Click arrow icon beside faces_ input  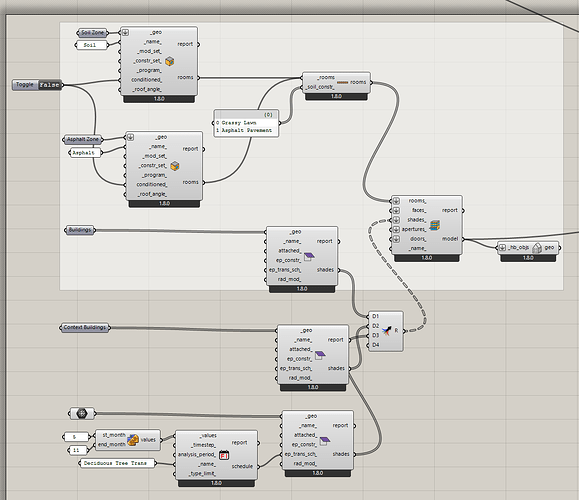[x=396, y=210]
